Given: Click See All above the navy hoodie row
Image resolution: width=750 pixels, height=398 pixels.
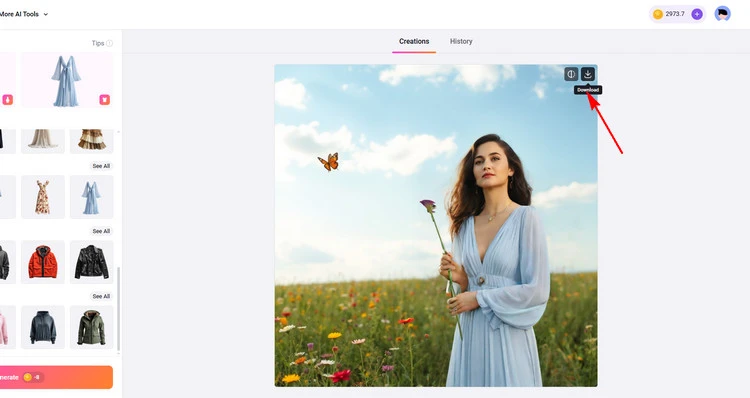Looking at the screenshot, I should (101, 296).
